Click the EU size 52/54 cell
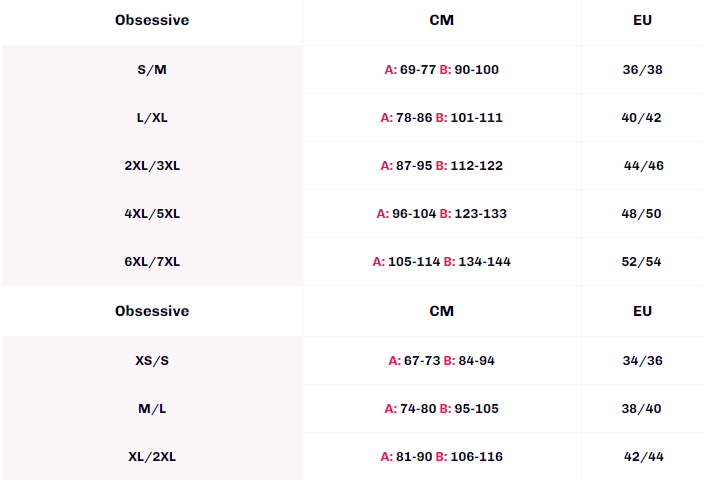 point(642,262)
